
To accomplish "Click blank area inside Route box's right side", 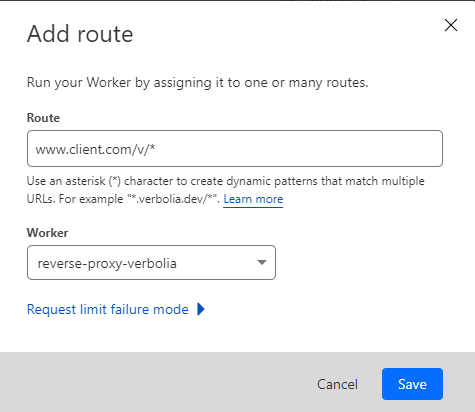I will pos(333,149).
